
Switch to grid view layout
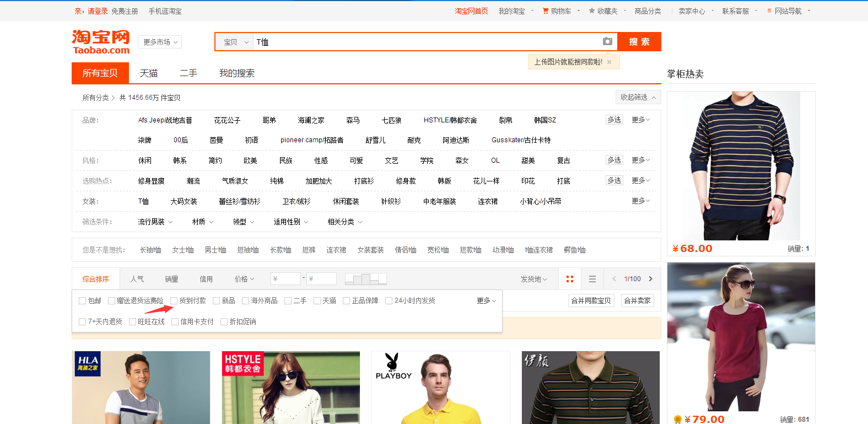[x=570, y=279]
